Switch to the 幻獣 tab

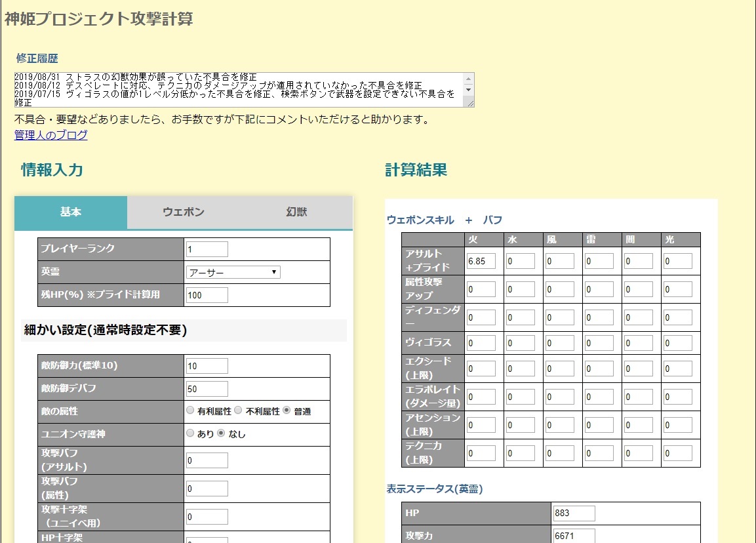[x=296, y=212]
